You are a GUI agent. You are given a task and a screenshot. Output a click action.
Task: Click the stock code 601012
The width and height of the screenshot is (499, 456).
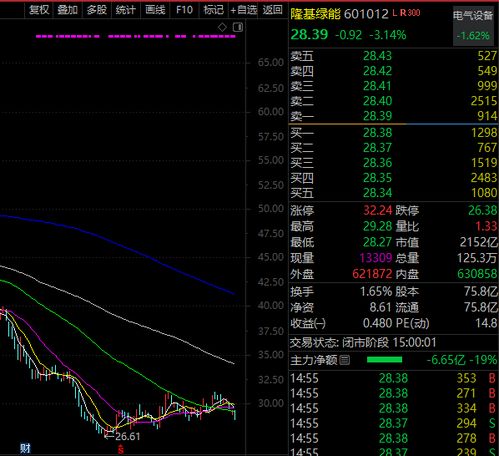[x=366, y=14]
